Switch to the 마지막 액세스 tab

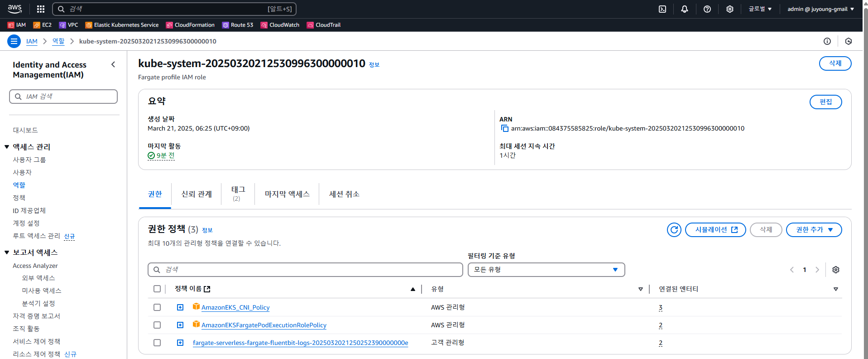[287, 194]
